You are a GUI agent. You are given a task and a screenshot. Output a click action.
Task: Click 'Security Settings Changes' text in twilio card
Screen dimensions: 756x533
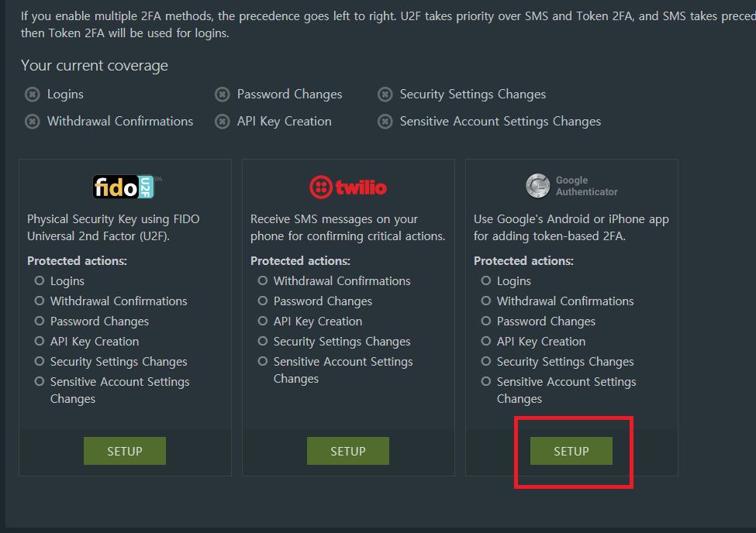pyautogui.click(x=342, y=342)
